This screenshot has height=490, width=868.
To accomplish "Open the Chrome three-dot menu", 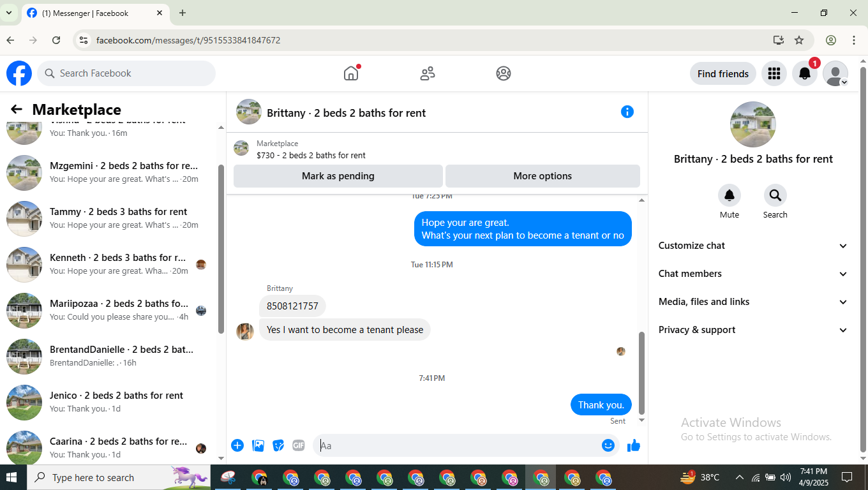I will click(x=854, y=40).
